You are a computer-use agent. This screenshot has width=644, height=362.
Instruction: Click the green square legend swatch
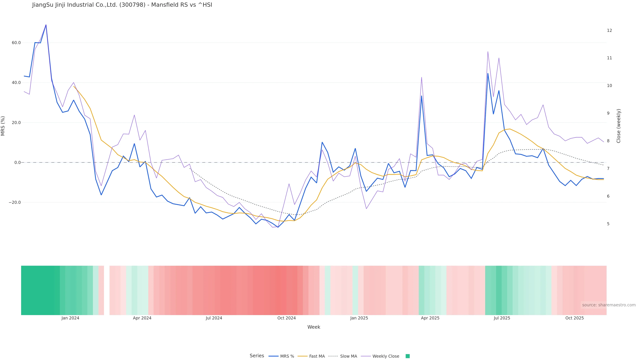[x=408, y=356]
